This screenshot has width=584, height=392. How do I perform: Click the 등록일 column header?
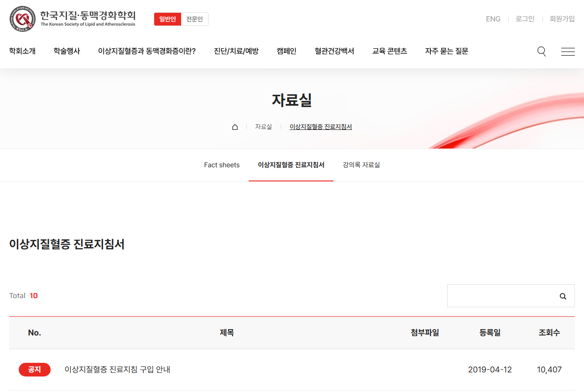click(x=490, y=333)
